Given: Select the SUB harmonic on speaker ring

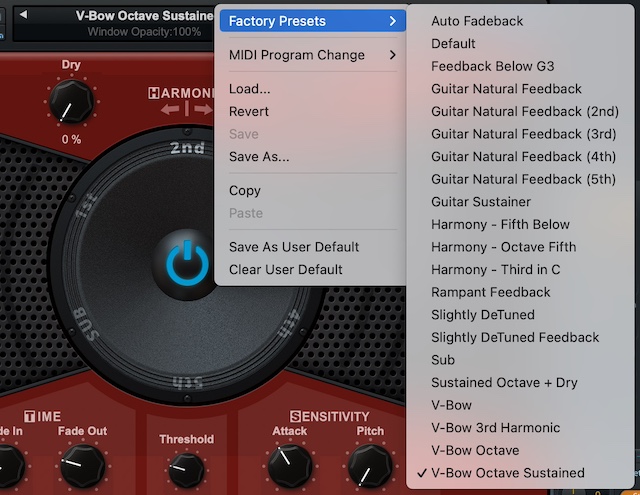Looking at the screenshot, I should (x=84, y=324).
